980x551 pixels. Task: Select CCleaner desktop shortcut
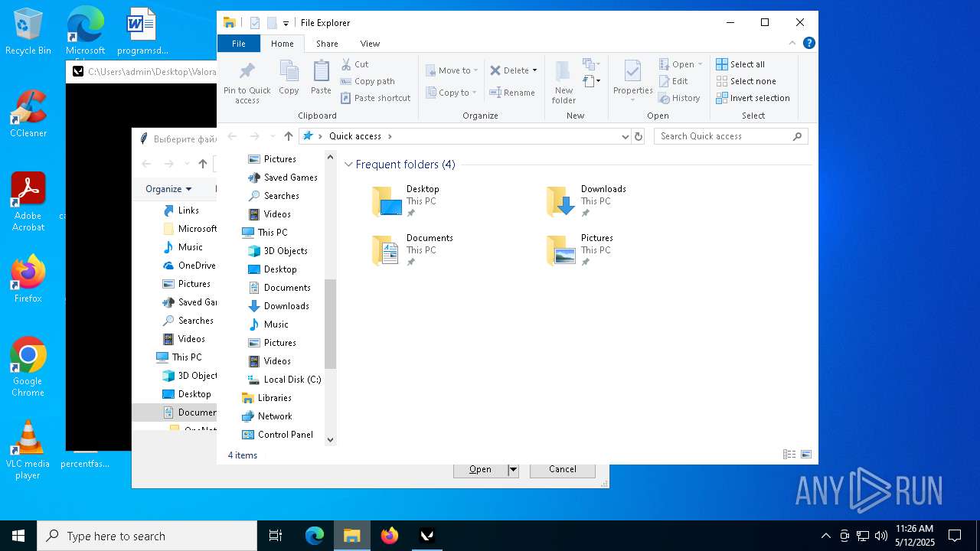pos(28,114)
